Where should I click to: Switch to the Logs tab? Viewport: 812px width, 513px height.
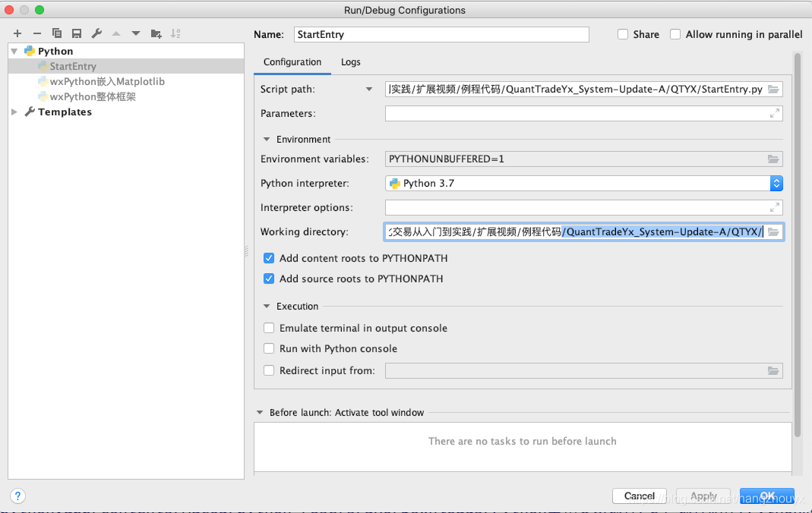tap(351, 62)
